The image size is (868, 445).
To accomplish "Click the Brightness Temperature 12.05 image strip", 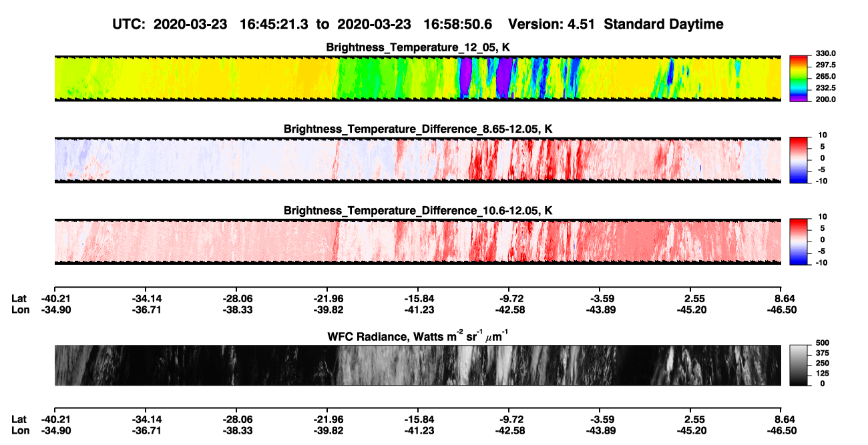I will pos(417,77).
